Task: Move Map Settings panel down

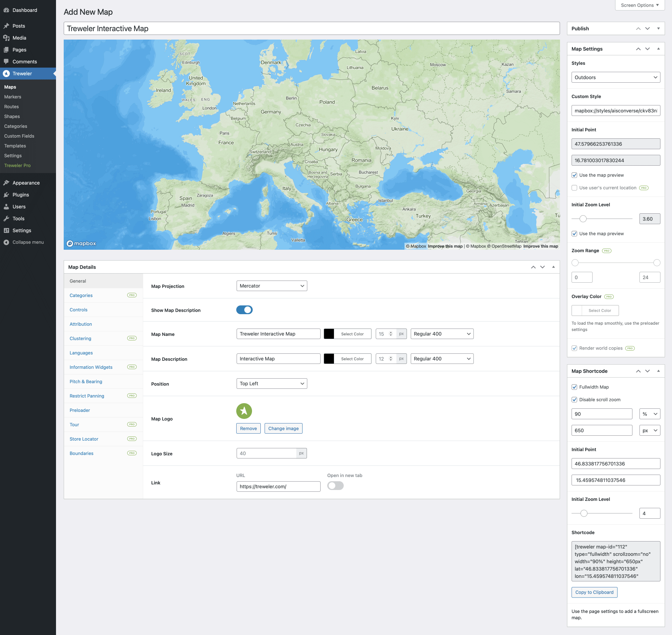Action: pyautogui.click(x=647, y=49)
